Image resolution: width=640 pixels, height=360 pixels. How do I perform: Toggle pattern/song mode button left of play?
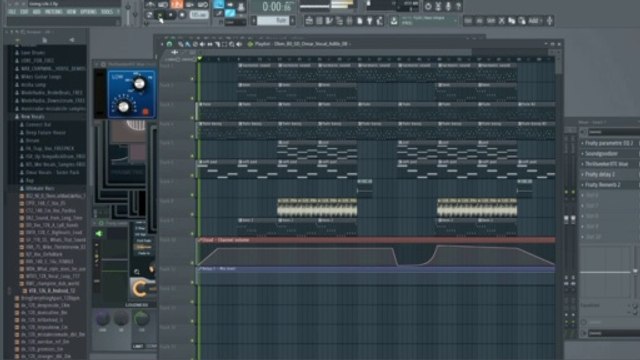(149, 16)
